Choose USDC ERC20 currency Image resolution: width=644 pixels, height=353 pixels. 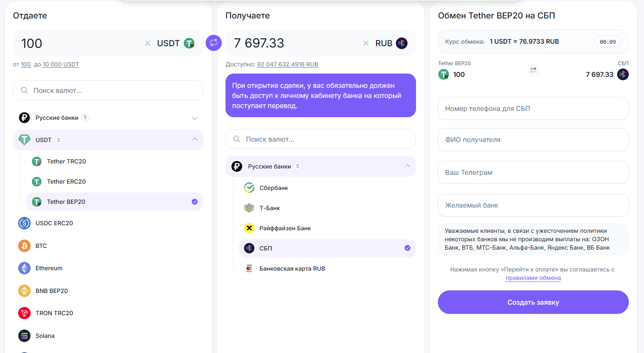[108, 223]
